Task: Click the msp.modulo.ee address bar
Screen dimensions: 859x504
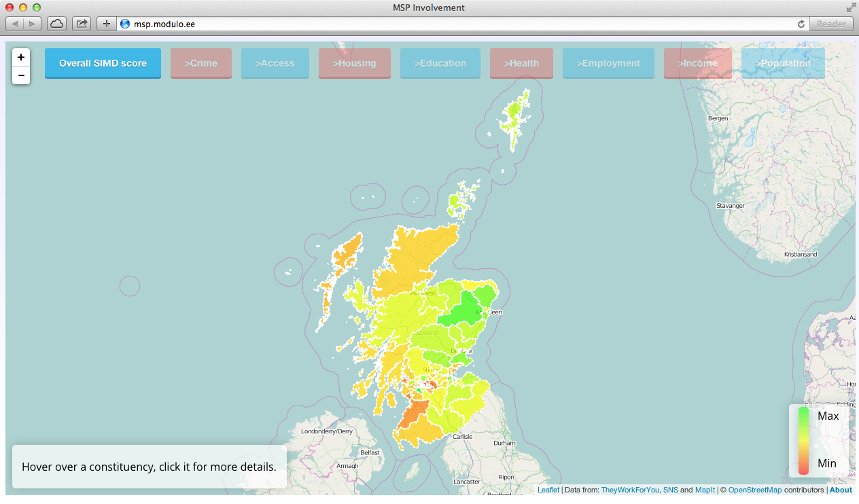Action: 462,24
